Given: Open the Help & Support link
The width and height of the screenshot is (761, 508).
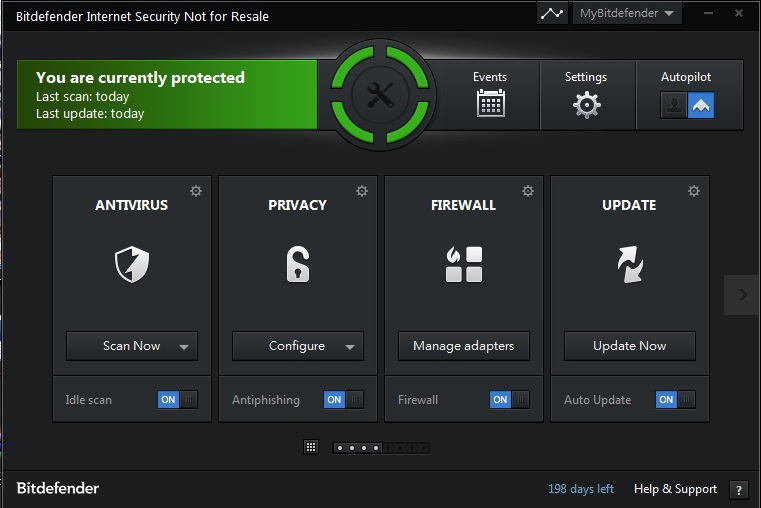Looking at the screenshot, I should 675,489.
